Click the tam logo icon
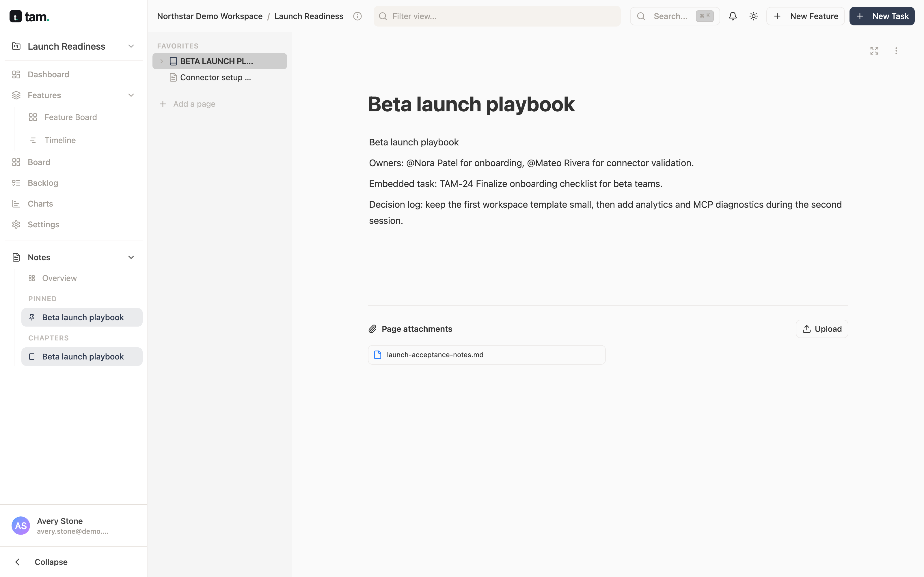 coord(16,16)
